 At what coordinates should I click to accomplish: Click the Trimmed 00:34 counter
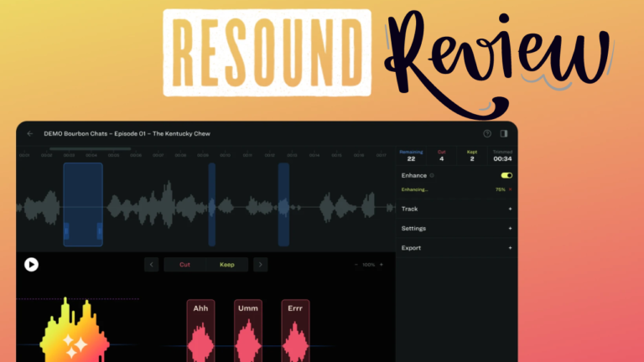click(x=502, y=156)
